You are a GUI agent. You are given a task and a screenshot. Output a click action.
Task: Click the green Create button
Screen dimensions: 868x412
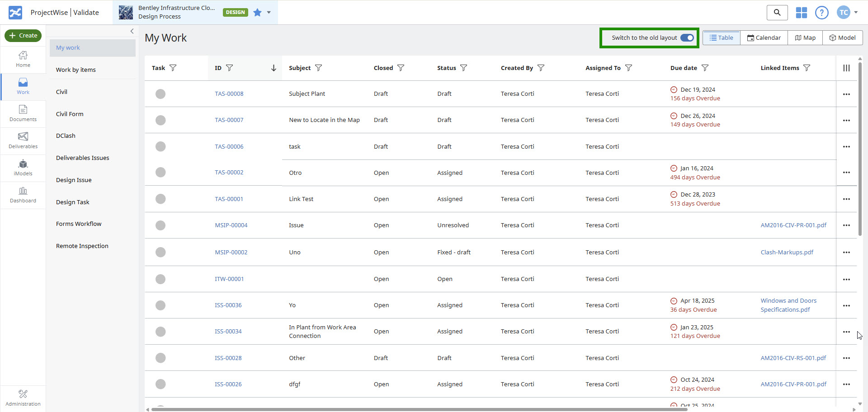(x=23, y=35)
